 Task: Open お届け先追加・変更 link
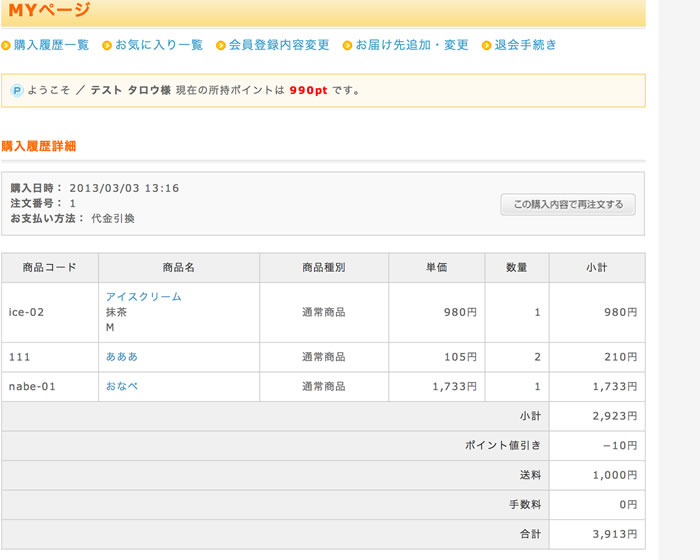(x=412, y=45)
